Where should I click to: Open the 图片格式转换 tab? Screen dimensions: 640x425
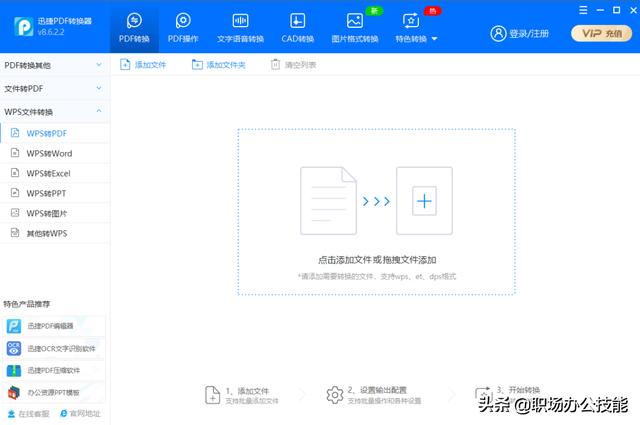[x=355, y=29]
